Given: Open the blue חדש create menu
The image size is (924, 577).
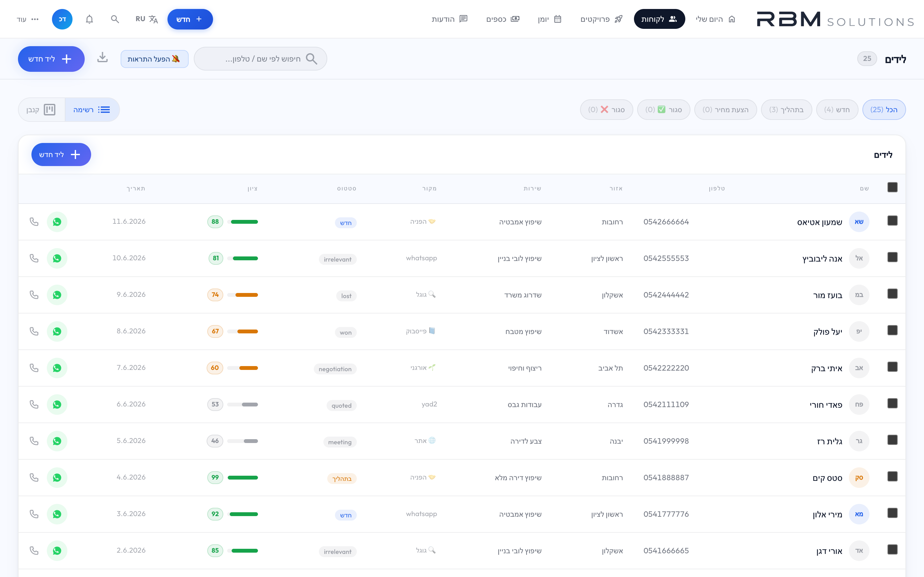Looking at the screenshot, I should coord(190,19).
